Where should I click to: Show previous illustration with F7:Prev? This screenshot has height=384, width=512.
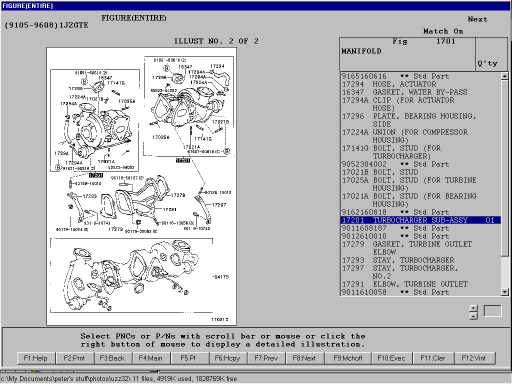tap(266, 358)
